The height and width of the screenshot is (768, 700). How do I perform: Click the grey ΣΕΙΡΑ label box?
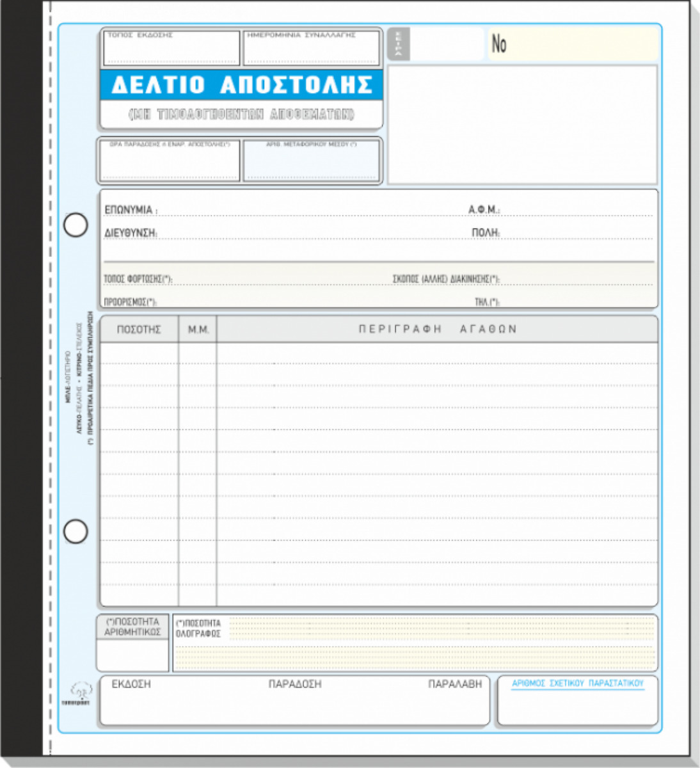[x=398, y=44]
